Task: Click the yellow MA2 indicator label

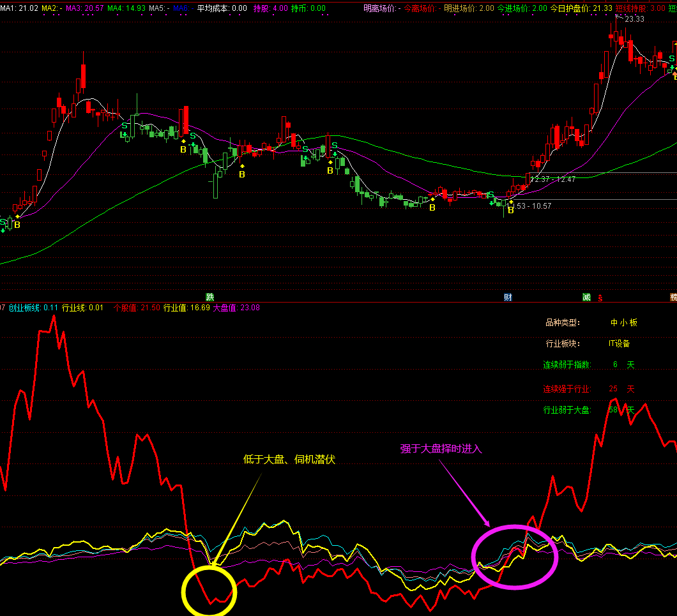Action: tap(52, 8)
